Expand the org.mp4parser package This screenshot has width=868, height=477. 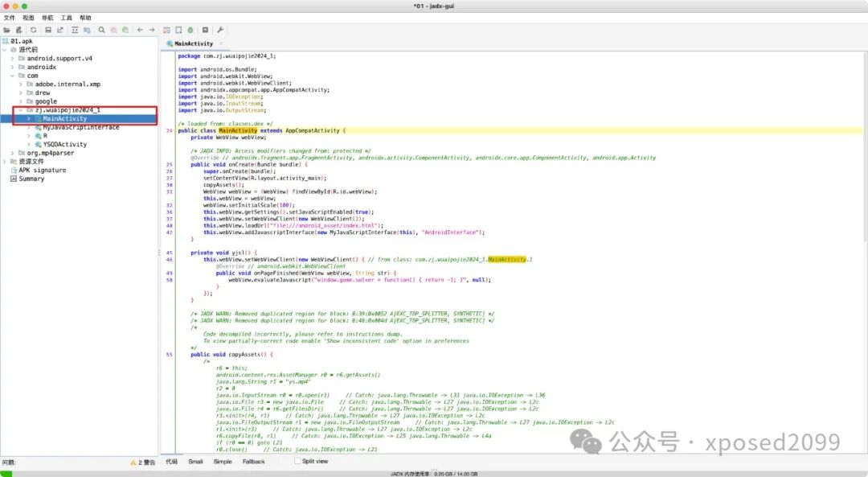[x=13, y=153]
